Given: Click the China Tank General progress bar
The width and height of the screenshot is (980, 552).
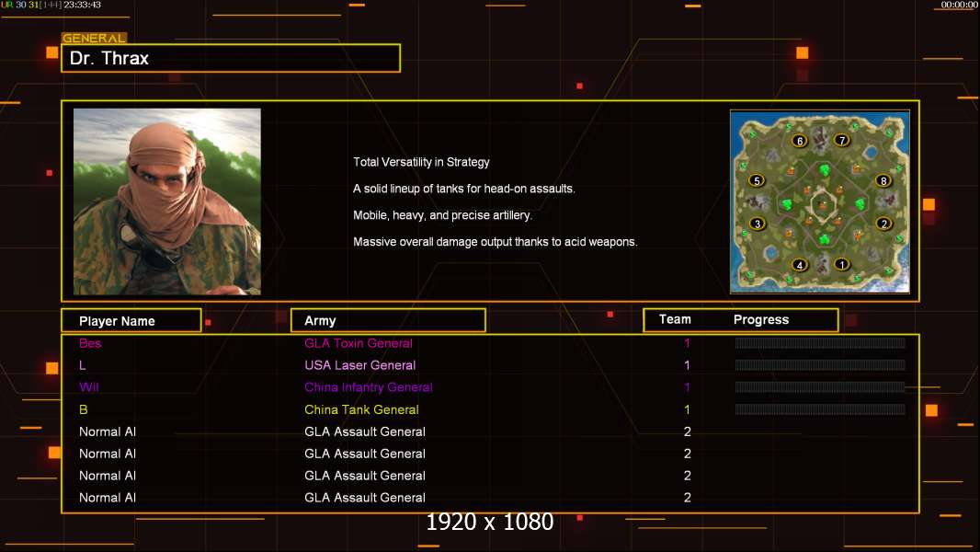Looking at the screenshot, I should tap(819, 409).
